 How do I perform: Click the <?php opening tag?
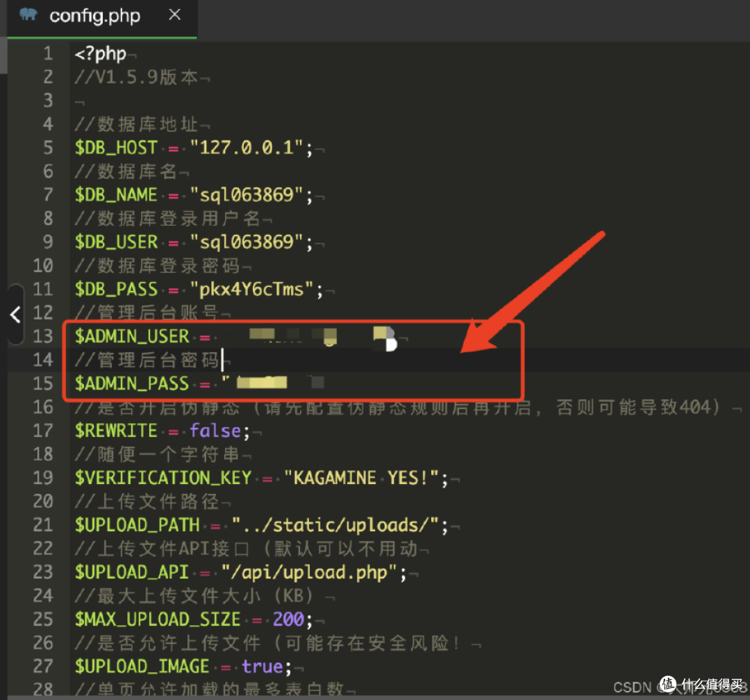pos(101,53)
